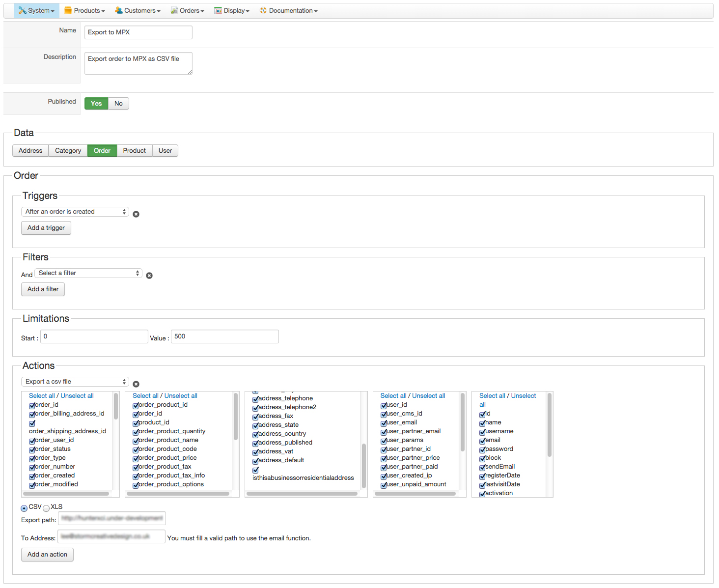This screenshot has width=719, height=588.
Task: Open the Display menu
Action: click(x=232, y=10)
